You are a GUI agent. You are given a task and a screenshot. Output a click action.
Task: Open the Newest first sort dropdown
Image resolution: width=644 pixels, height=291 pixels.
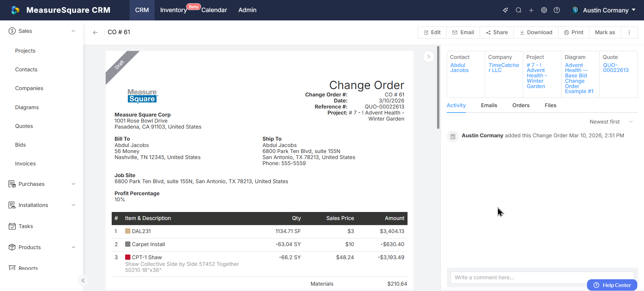click(611, 122)
